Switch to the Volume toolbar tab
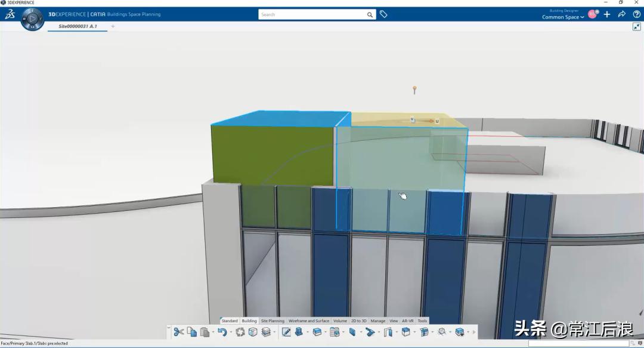 click(340, 321)
